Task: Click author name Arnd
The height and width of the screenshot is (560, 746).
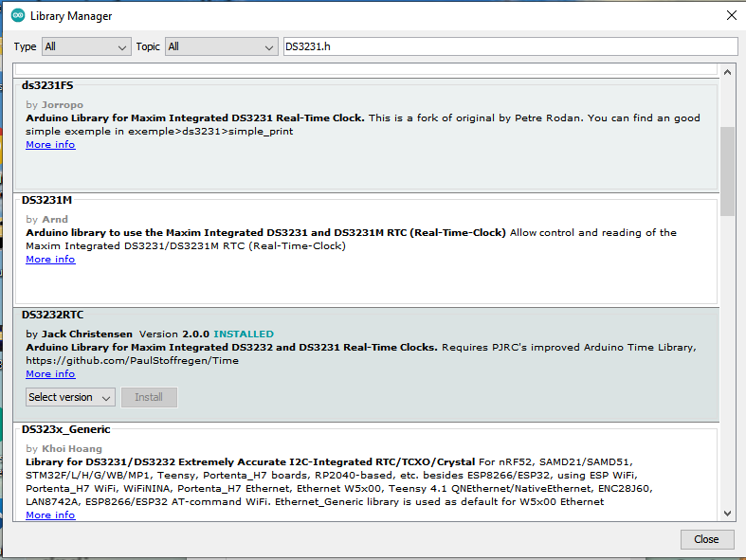Action: 55,219
